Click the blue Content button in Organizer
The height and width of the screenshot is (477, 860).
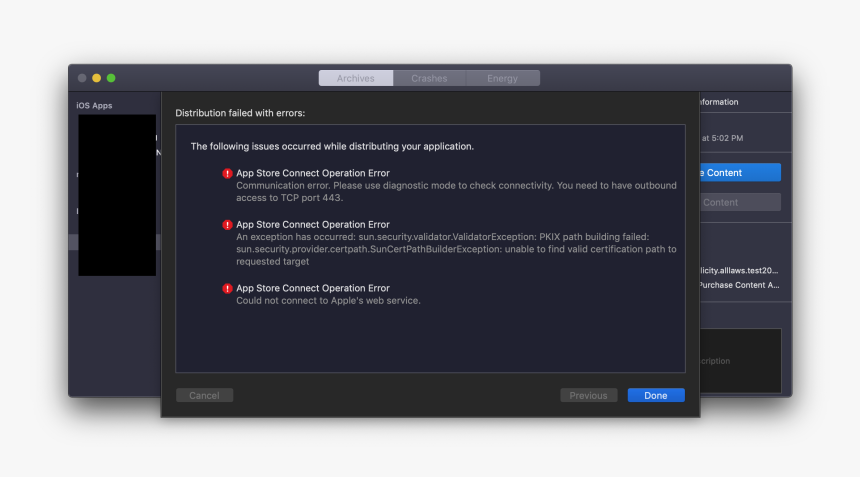740,173
